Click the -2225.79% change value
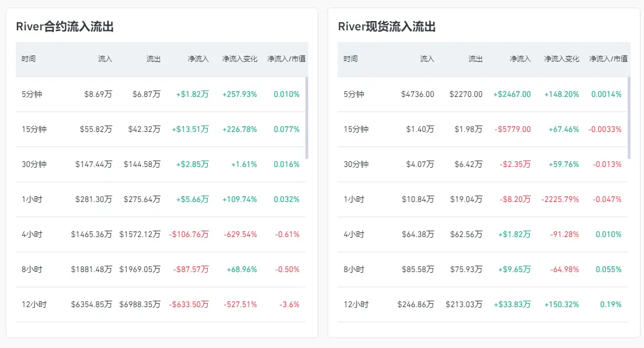This screenshot has height=348, width=644. (560, 199)
